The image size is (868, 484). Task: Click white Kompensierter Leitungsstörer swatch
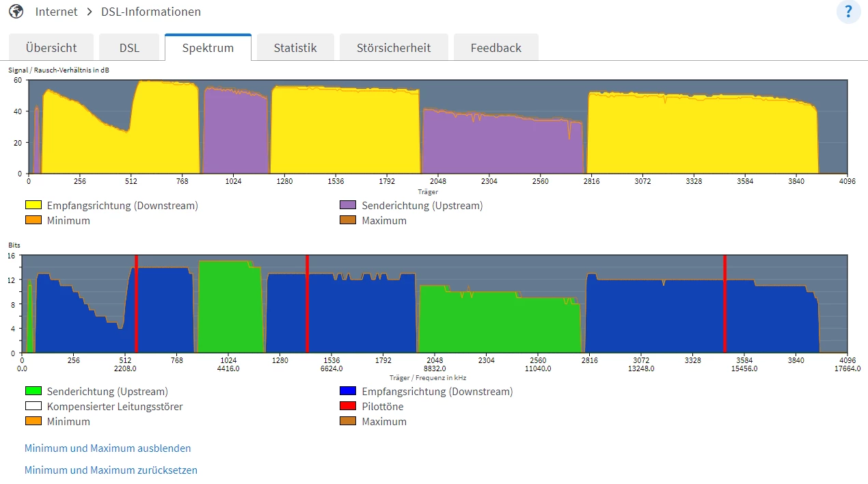coord(33,407)
